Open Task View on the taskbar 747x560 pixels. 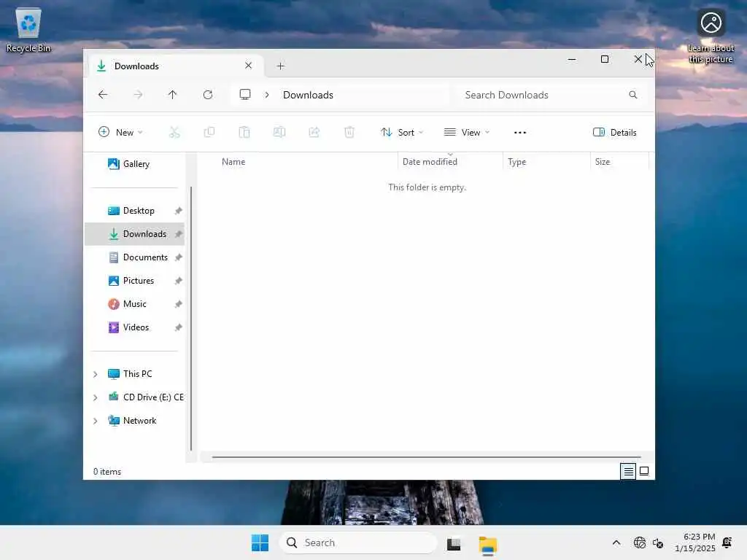(x=454, y=543)
